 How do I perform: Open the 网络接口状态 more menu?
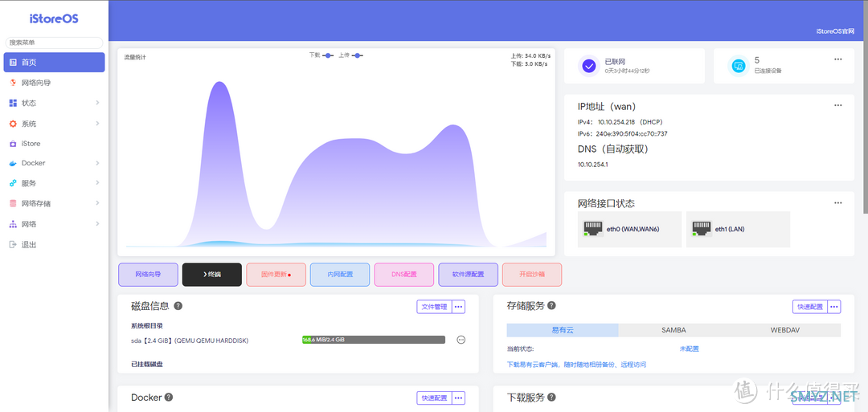pos(838,203)
